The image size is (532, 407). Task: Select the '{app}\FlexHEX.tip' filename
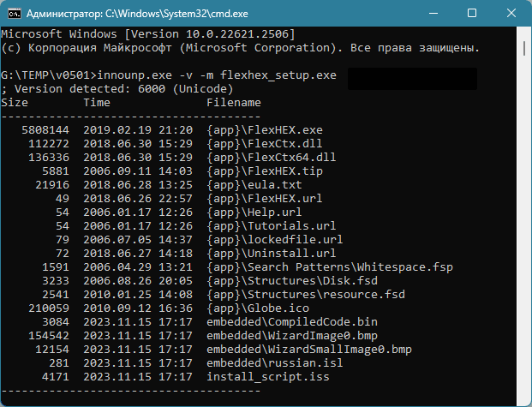point(265,171)
